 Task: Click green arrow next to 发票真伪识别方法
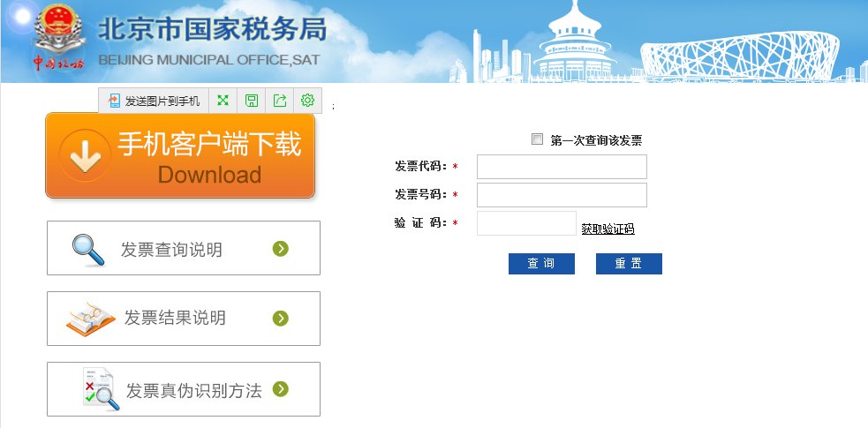tap(281, 388)
